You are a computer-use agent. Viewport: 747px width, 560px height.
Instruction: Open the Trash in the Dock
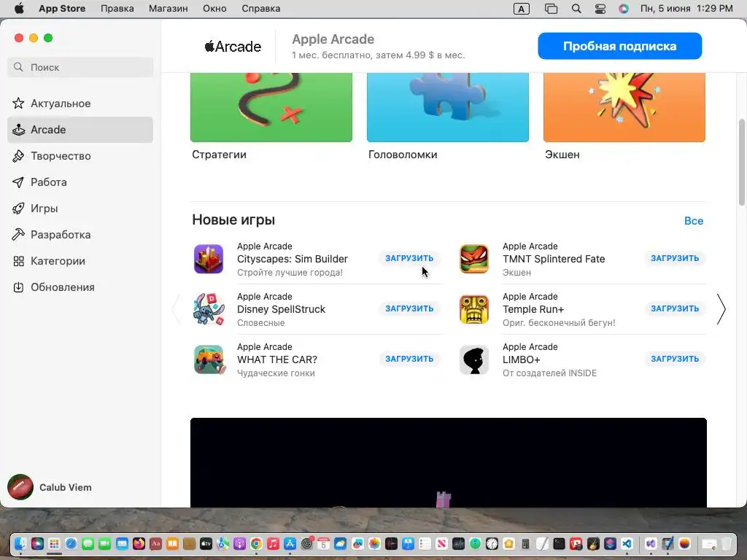pyautogui.click(x=726, y=543)
